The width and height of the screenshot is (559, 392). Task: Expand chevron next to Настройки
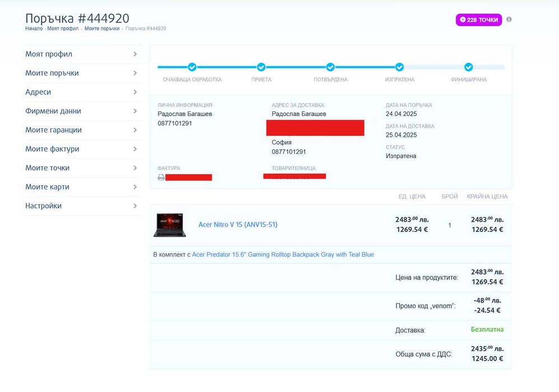pyautogui.click(x=135, y=206)
